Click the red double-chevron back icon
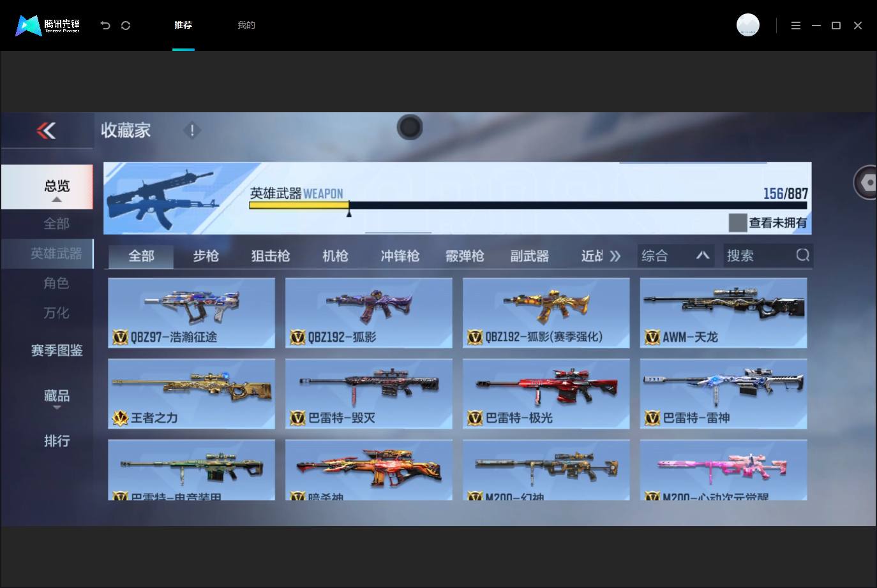 [46, 131]
